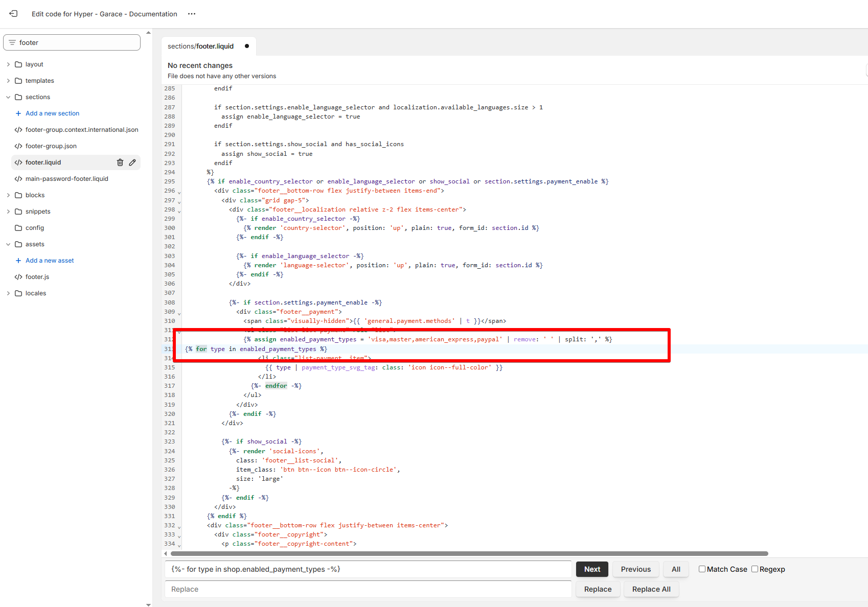Switch to the sections/footer.liquid tab

tap(209, 46)
